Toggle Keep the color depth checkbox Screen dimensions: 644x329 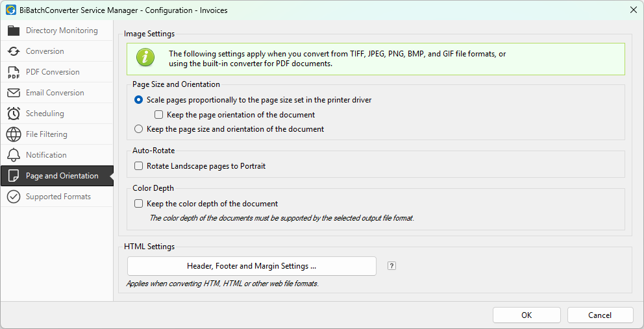(138, 204)
